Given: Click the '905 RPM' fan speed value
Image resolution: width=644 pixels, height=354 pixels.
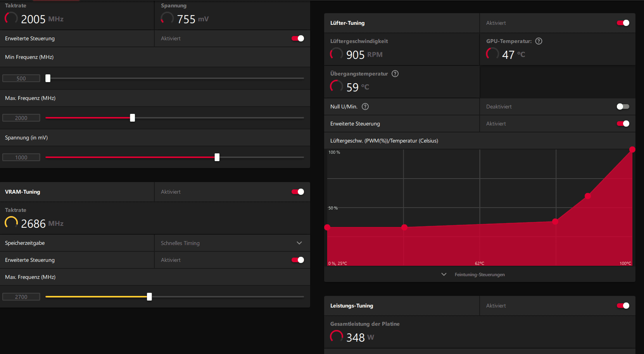Looking at the screenshot, I should click(364, 55).
